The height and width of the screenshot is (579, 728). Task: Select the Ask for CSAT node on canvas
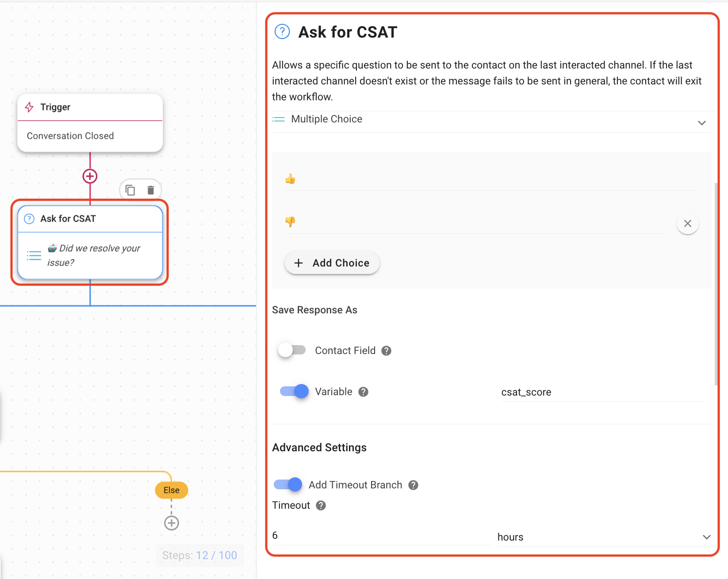click(90, 243)
